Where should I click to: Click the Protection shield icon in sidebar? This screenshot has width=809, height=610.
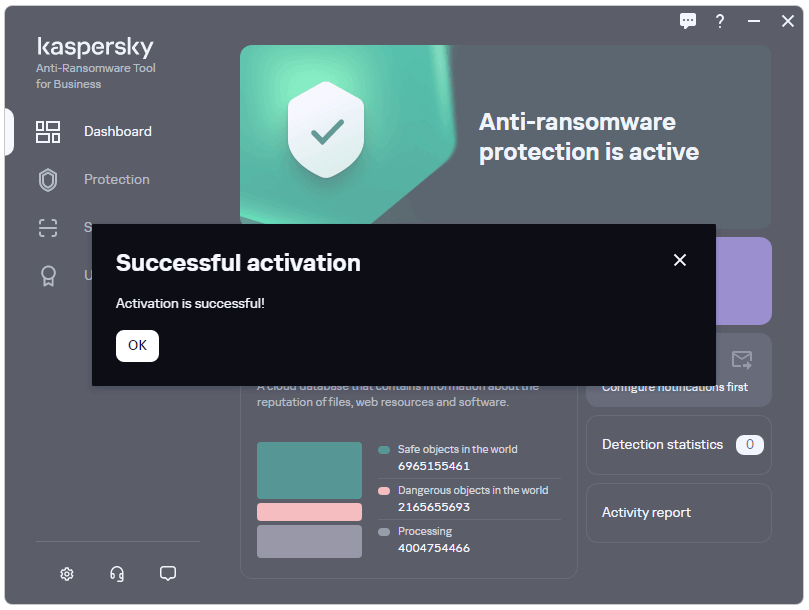point(48,180)
